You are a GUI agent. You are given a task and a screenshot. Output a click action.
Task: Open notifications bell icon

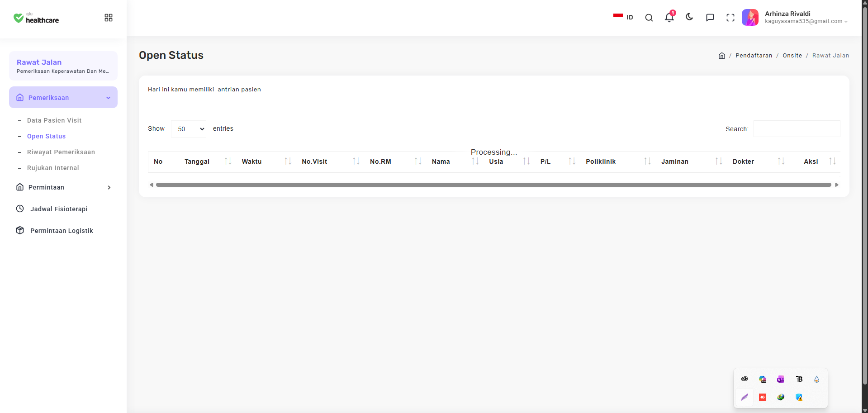[669, 17]
